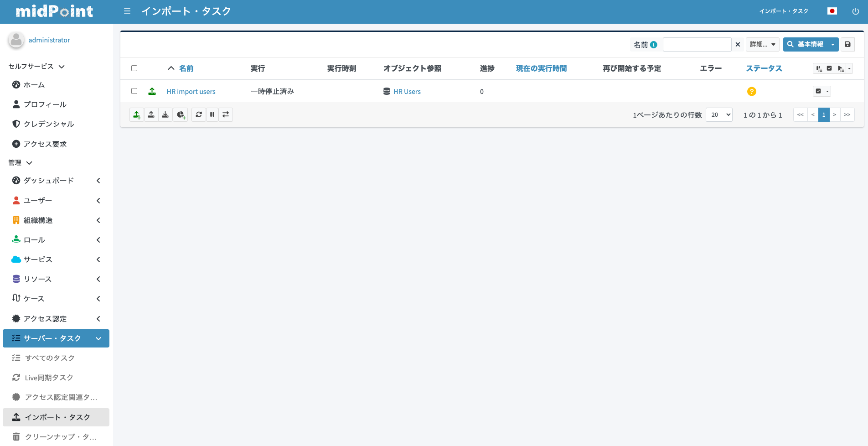Click the administrator username link

tap(49, 40)
